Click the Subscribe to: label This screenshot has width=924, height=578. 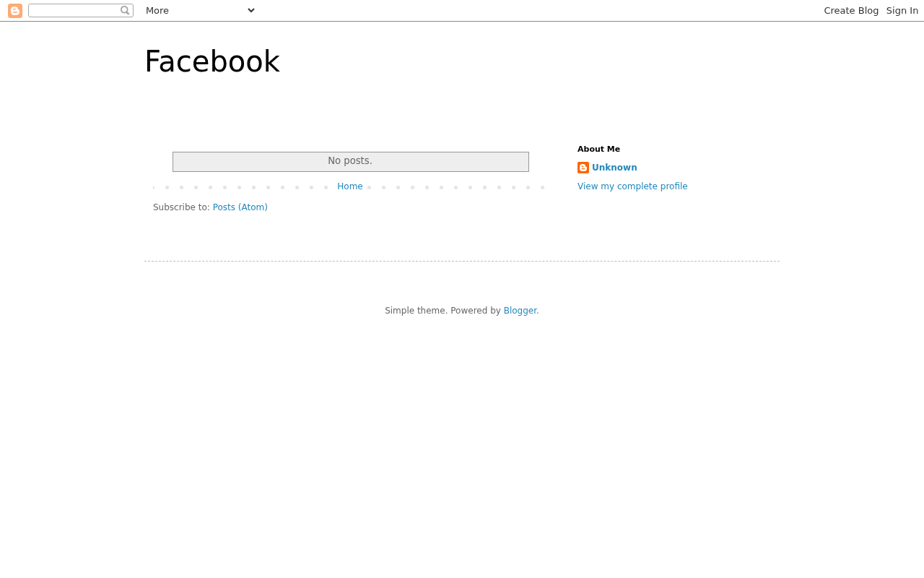(181, 207)
